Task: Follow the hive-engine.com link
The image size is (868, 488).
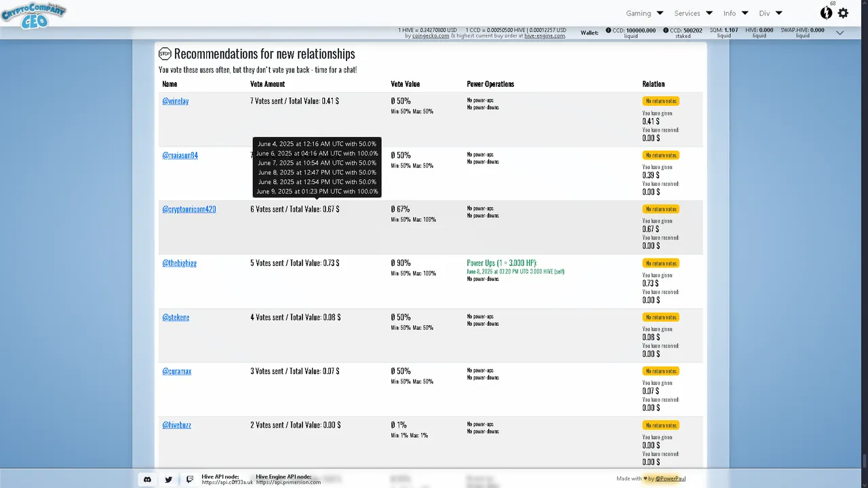Action: pyautogui.click(x=545, y=36)
